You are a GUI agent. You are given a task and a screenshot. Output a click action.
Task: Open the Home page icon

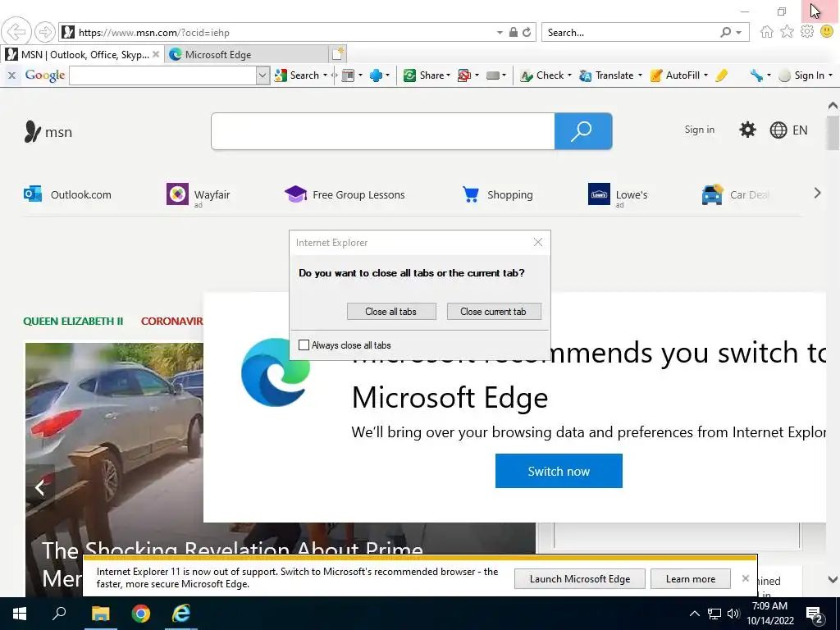click(767, 32)
